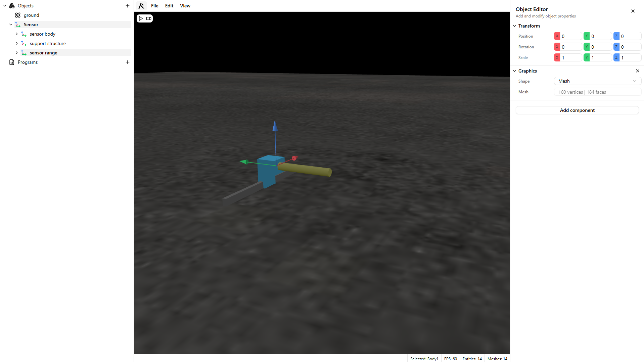Remove the Graphics component
Screen dimensions: 644x362
point(637,71)
